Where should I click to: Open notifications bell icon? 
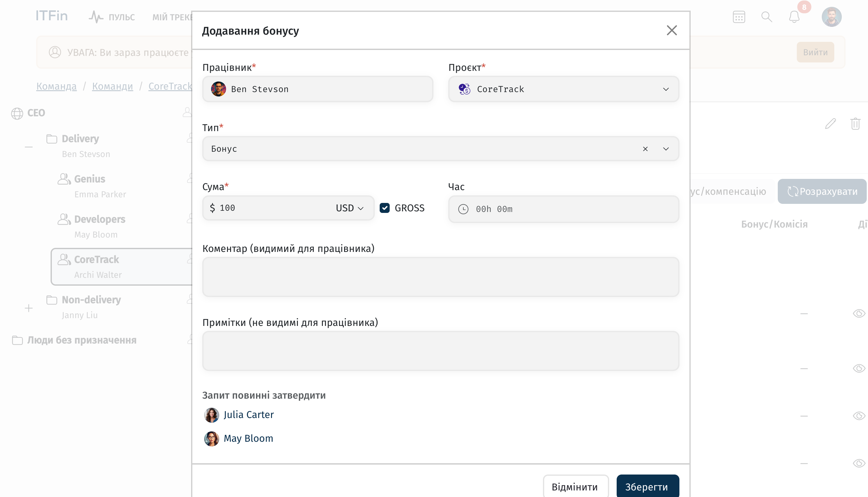pos(794,17)
